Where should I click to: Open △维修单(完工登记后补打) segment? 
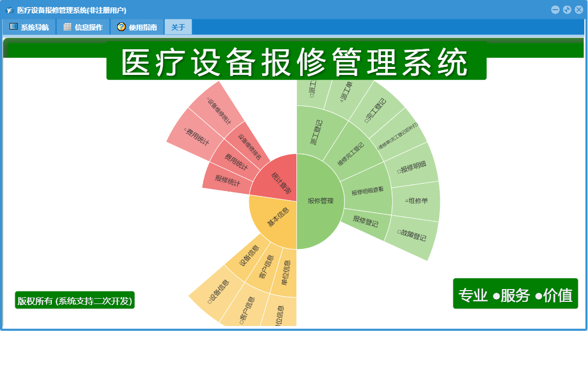(x=398, y=136)
